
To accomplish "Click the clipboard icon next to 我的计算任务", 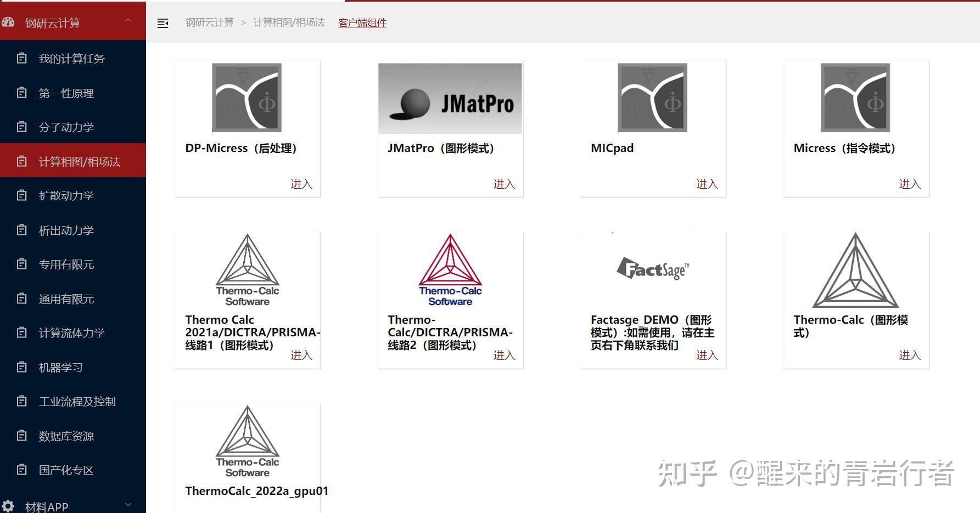I will tap(21, 58).
